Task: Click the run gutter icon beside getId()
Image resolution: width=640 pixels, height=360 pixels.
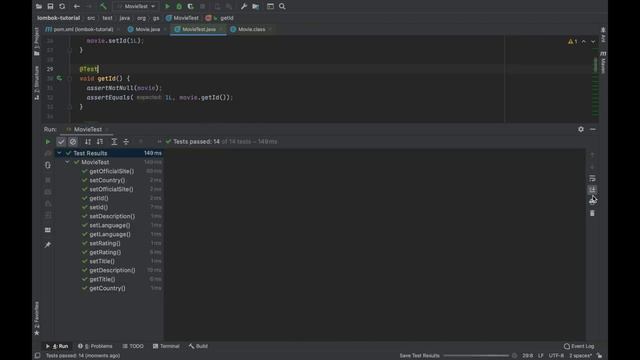Action: point(60,78)
